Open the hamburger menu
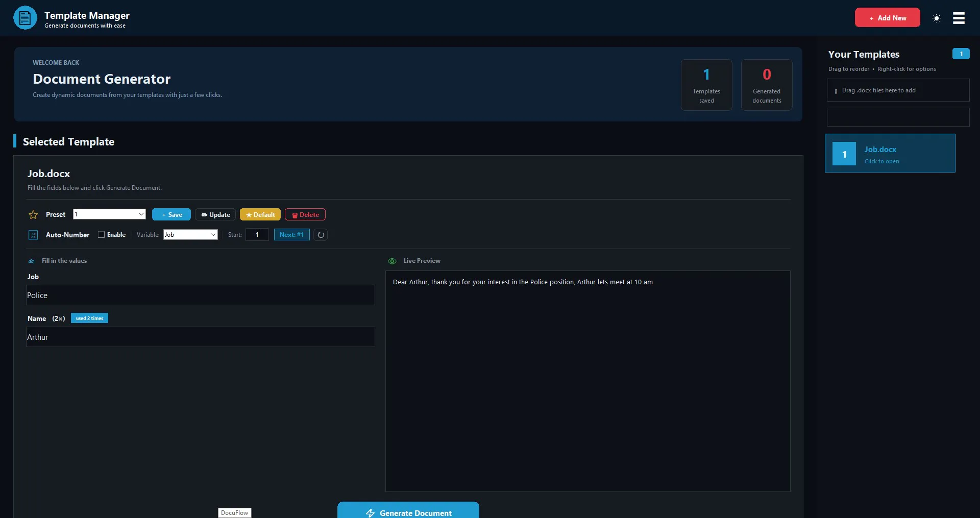The image size is (980, 518). point(959,18)
